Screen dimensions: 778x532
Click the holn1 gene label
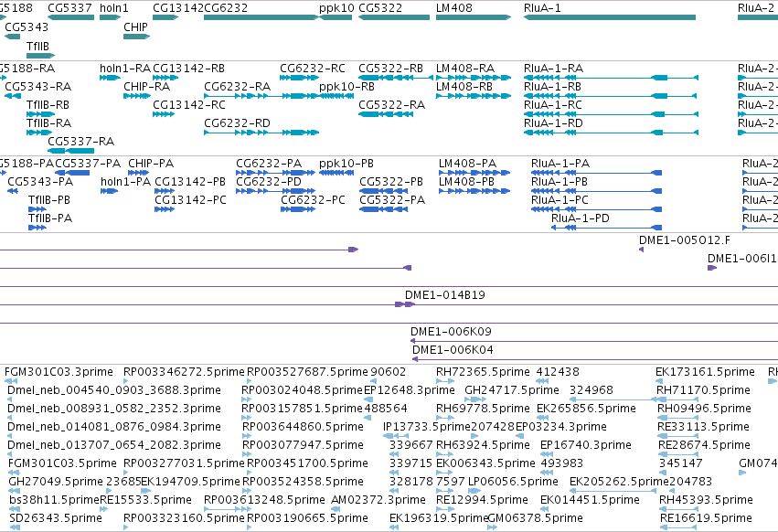tap(113, 8)
